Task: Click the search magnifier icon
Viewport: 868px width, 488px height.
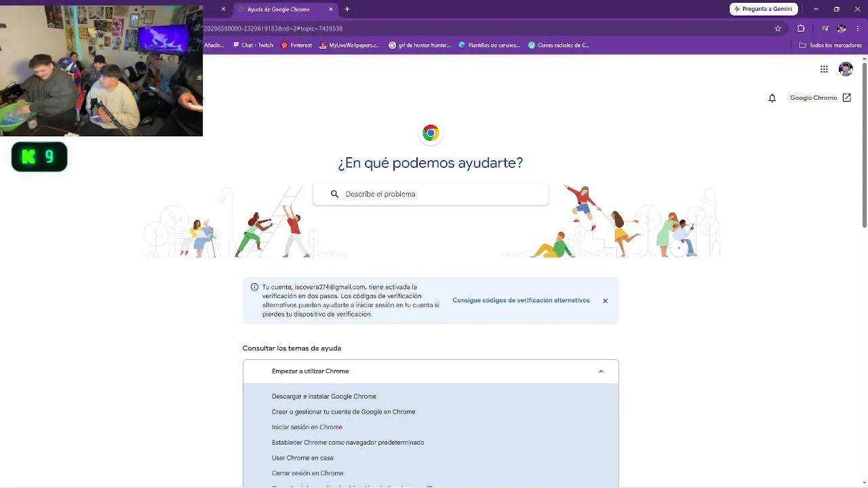Action: (334, 194)
